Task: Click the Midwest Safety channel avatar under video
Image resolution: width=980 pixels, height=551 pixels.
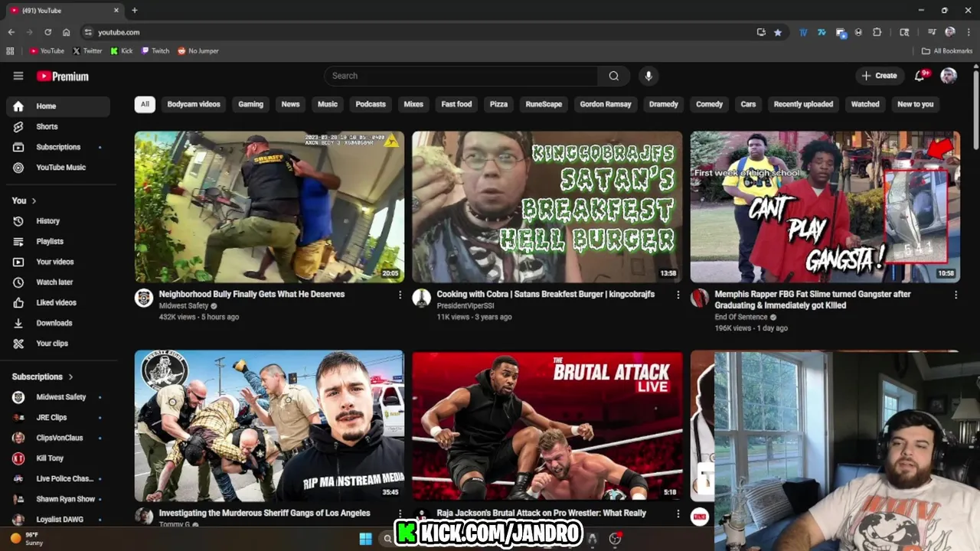Action: [144, 298]
